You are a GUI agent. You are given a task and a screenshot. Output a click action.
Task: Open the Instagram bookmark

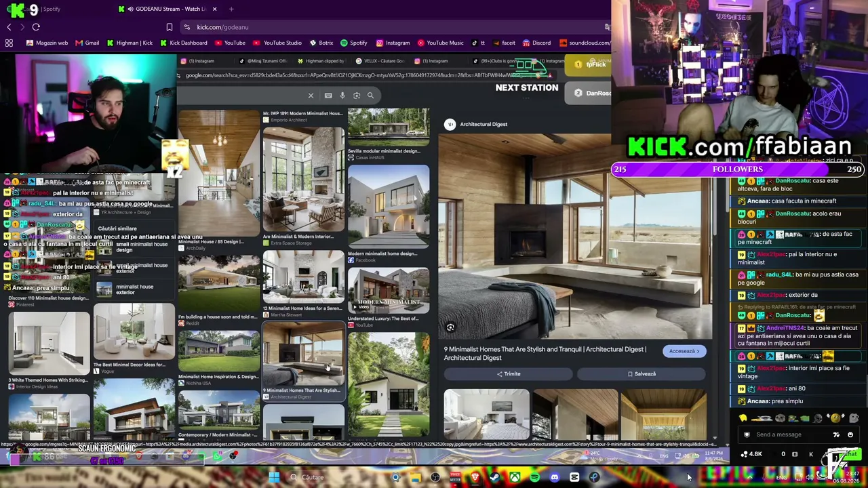pyautogui.click(x=392, y=43)
